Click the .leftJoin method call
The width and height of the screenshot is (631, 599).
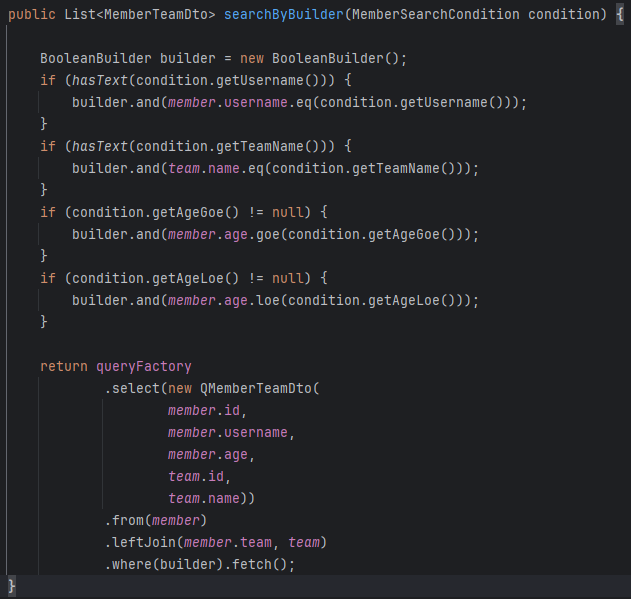(x=140, y=543)
